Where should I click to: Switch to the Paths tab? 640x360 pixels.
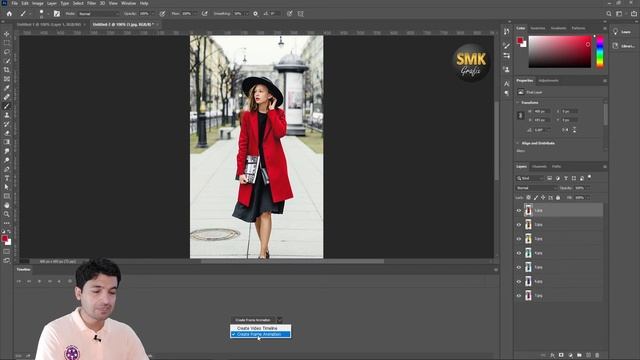point(556,167)
